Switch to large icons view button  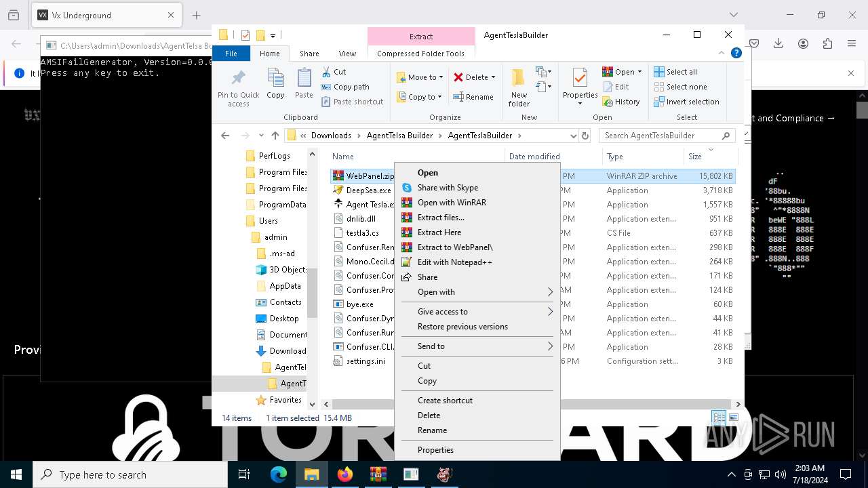coord(732,418)
